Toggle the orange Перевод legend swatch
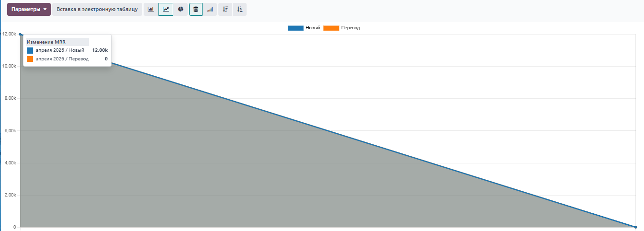This screenshot has width=644, height=231. coord(331,28)
